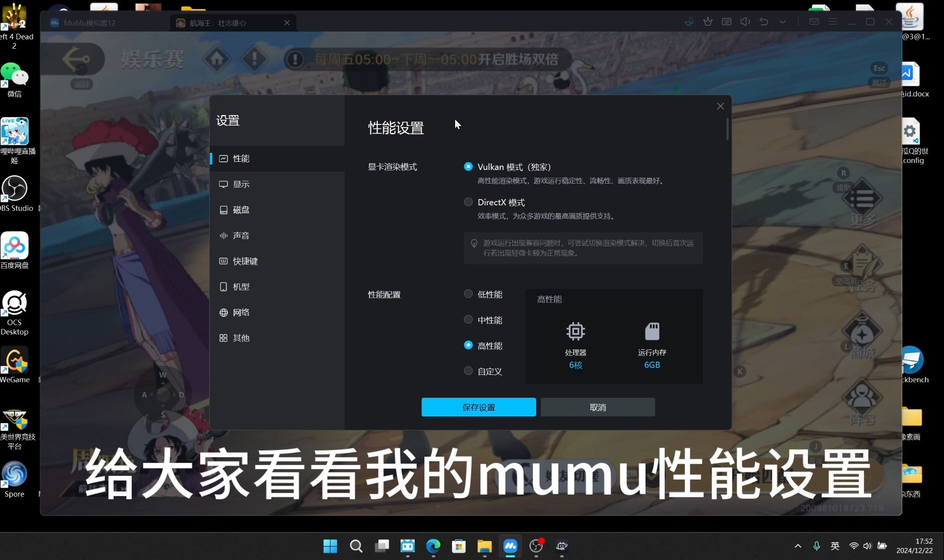The image size is (944, 560).
Task: Click the message envelope icon in title bar
Action: pos(814,21)
